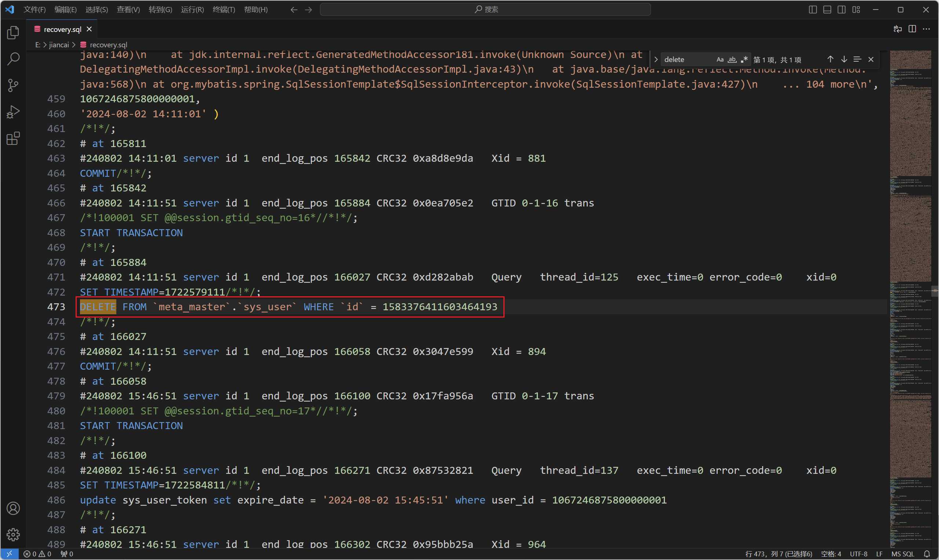Viewport: 939px width, 560px height.
Task: Click the update keyword on line 486
Action: tap(98, 500)
